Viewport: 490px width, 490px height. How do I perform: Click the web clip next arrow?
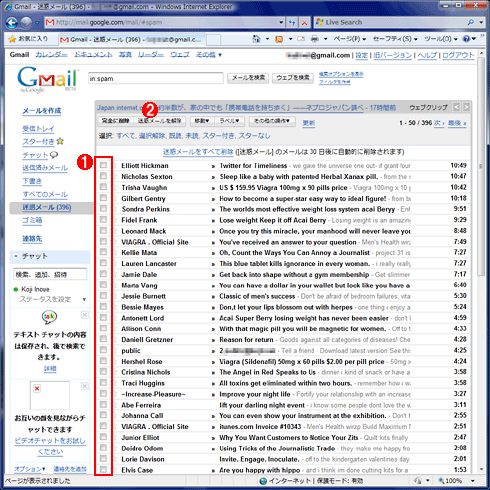tap(466, 107)
